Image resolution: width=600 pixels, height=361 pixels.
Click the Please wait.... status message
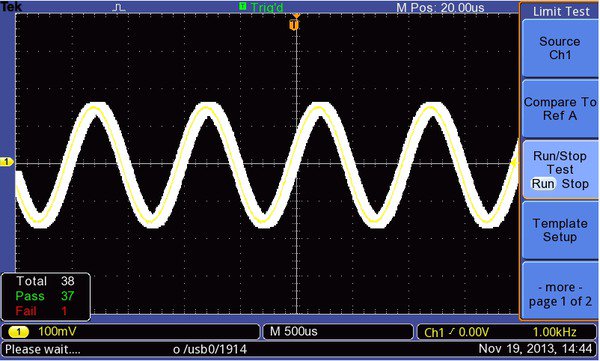point(42,349)
